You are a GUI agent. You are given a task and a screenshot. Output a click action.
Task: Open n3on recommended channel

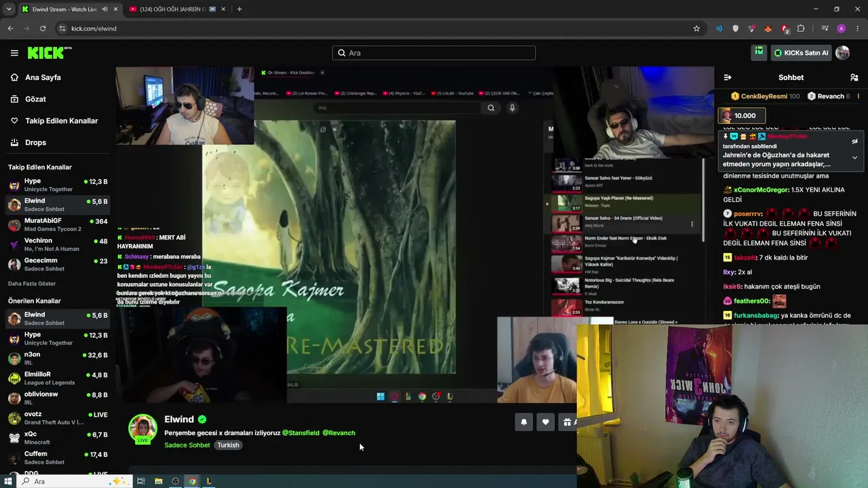(57, 359)
